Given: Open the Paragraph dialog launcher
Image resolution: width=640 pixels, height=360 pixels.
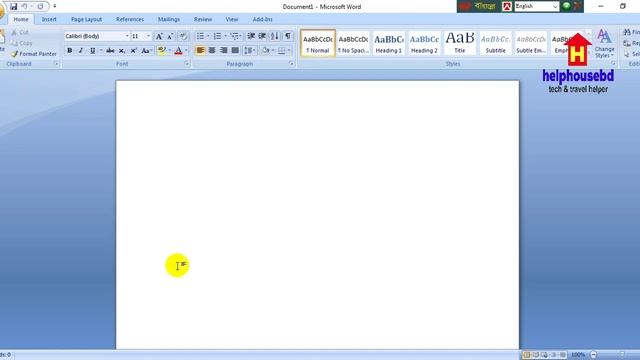Looking at the screenshot, I should click(291, 64).
